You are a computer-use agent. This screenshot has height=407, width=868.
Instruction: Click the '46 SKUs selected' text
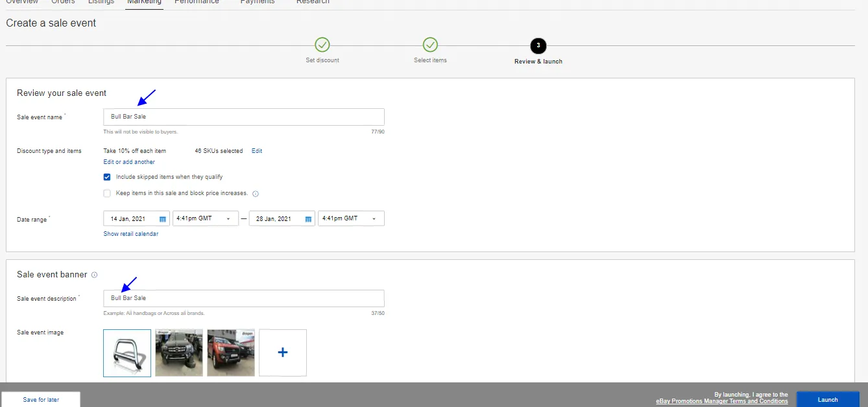[x=219, y=151]
